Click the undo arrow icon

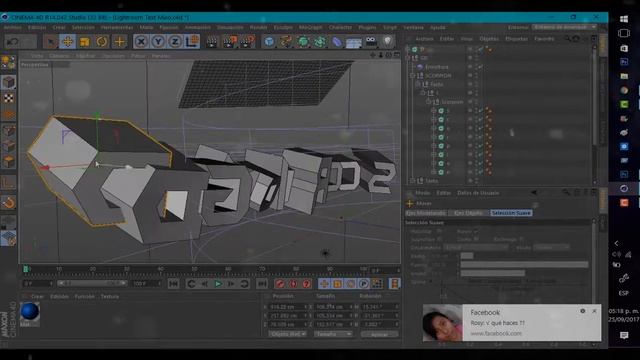(13, 42)
